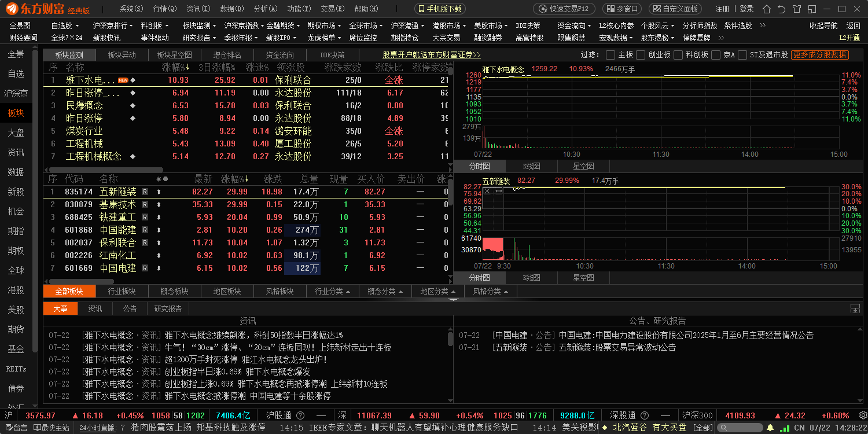
Task: Expand more toolbar items chevron after 条件选股
Action: click(x=763, y=25)
